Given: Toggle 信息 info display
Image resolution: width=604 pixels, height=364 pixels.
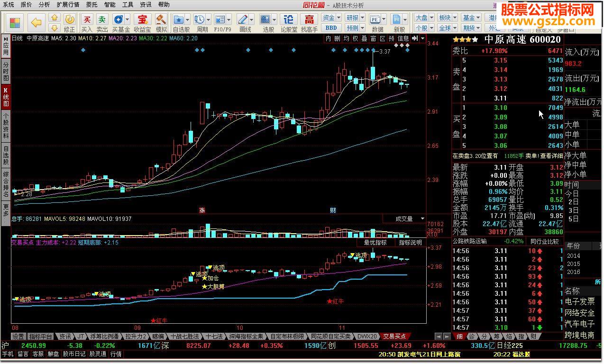Looking at the screenshot, I should tap(403, 38).
